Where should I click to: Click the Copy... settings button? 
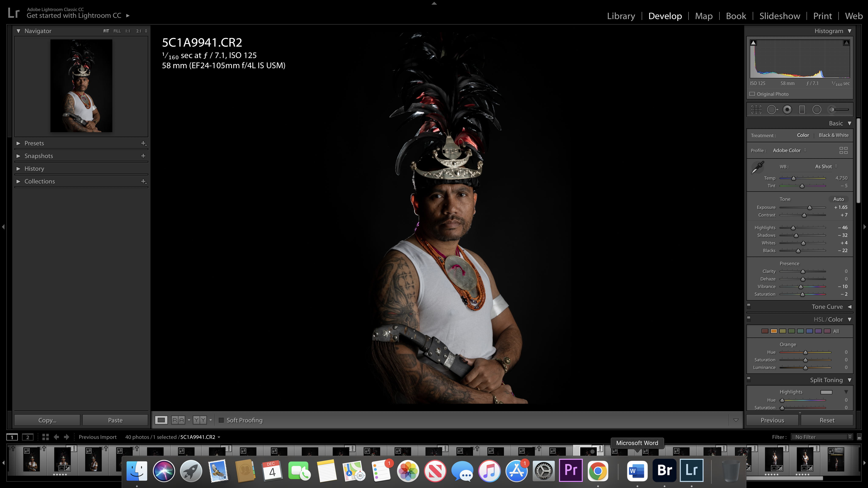[47, 420]
